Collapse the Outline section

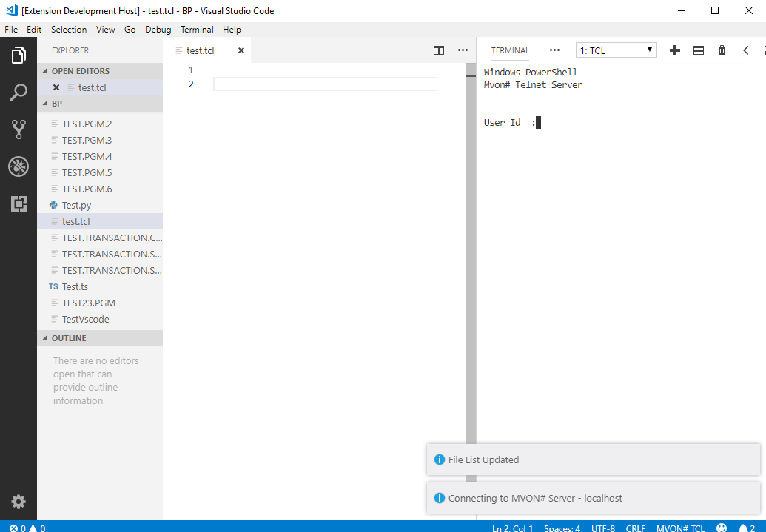[100, 338]
